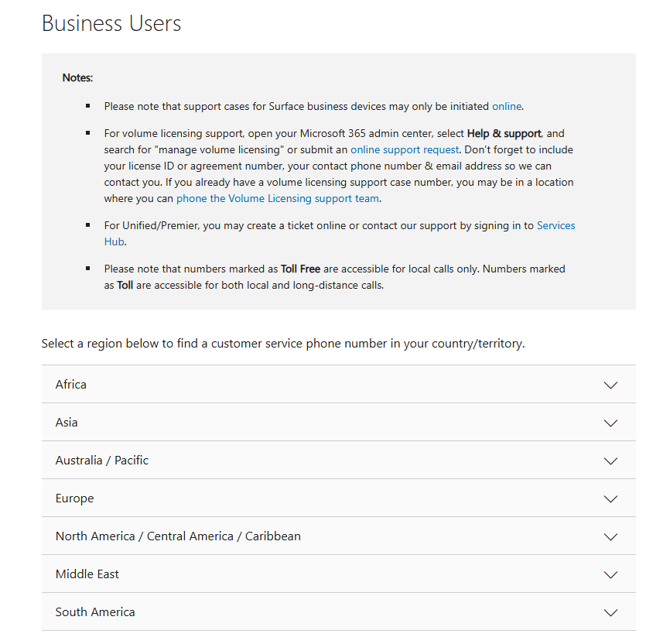The image size is (653, 644).
Task: Expand the Middle East region section
Action: click(87, 574)
